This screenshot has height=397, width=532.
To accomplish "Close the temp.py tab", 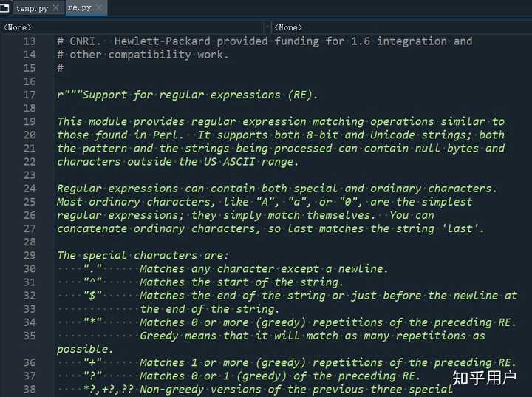I will (x=56, y=8).
